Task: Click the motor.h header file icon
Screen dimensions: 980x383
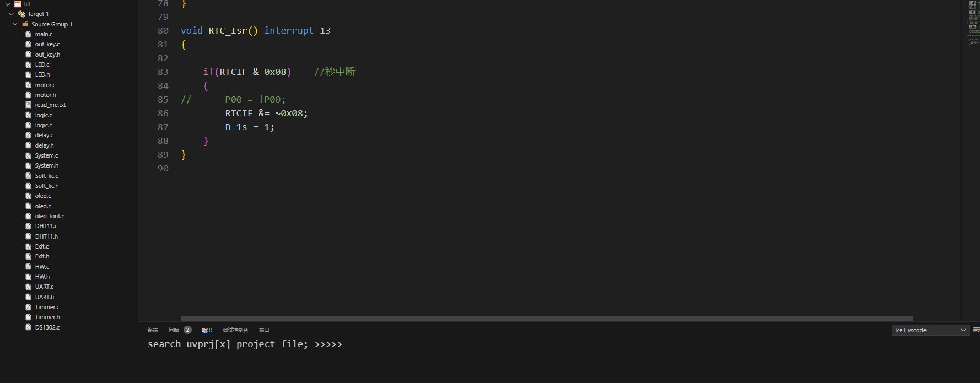Action: (29, 95)
